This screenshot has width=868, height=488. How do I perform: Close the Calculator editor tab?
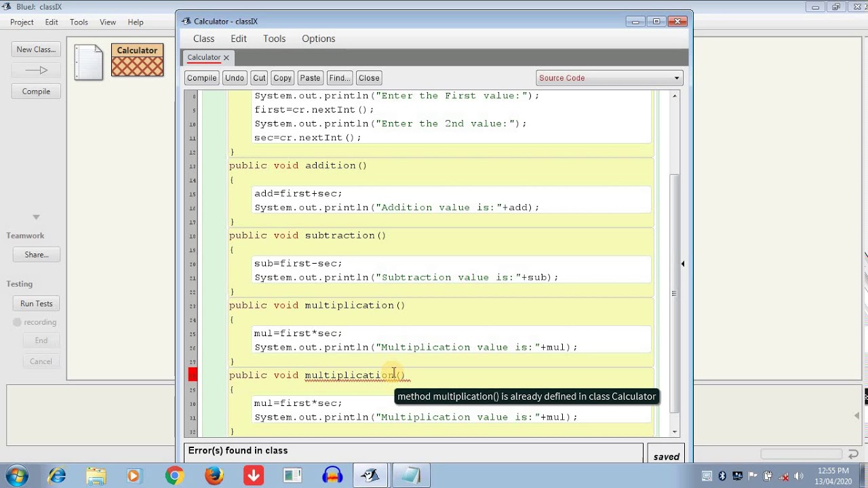[226, 58]
